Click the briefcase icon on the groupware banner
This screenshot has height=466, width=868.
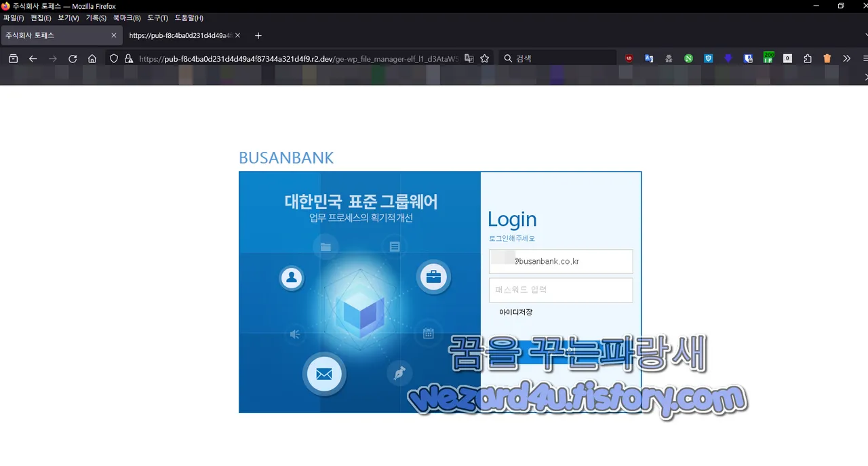coord(433,276)
